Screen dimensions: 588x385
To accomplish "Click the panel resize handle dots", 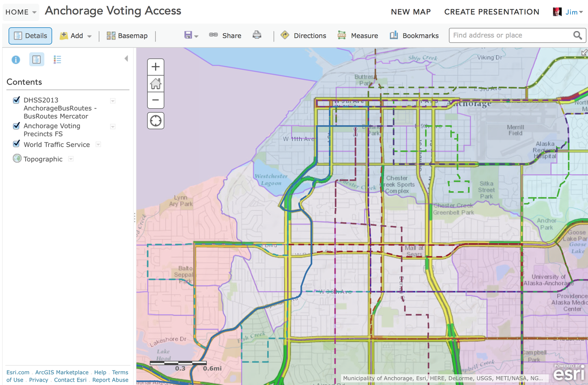I will [134, 218].
